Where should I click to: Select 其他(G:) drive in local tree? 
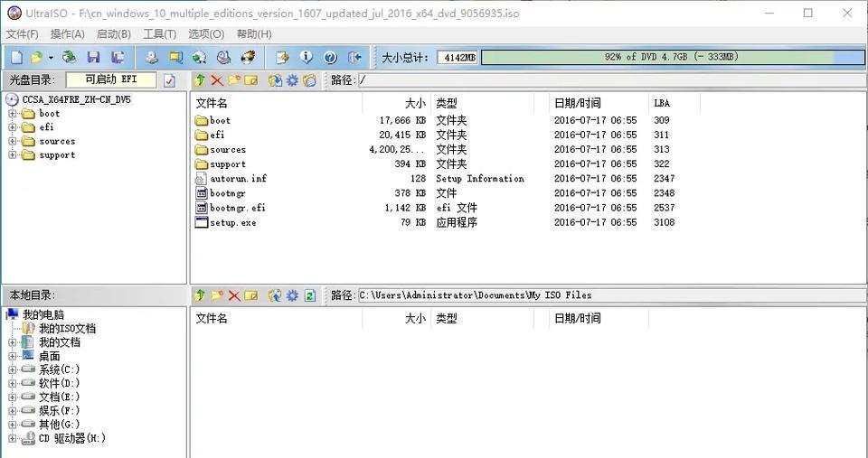coord(59,425)
